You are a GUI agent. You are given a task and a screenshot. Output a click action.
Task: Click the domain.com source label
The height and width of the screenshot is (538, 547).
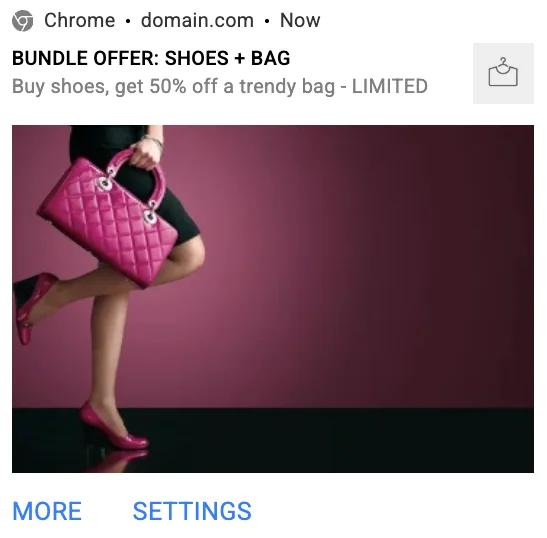coord(197,20)
